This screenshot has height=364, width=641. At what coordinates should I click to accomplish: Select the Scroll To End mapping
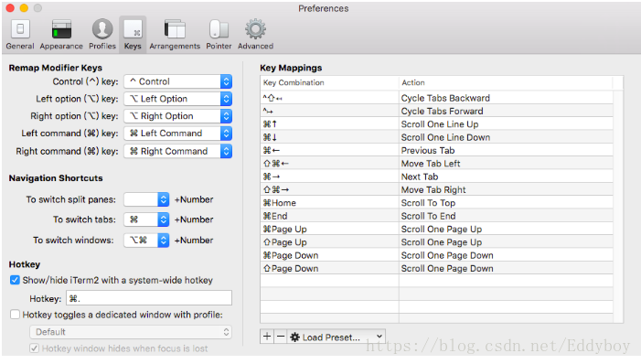click(436, 216)
